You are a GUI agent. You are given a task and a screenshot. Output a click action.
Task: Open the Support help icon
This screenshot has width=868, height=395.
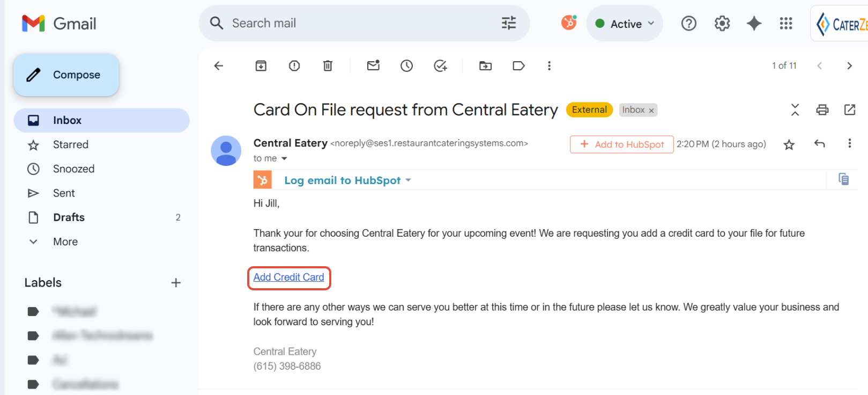coord(688,24)
